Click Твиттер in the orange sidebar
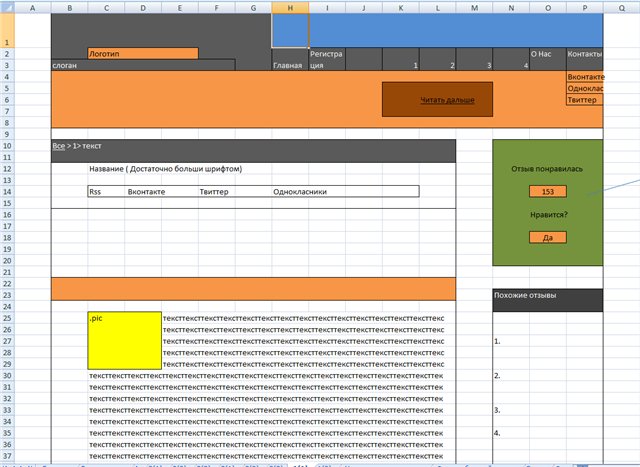640x467 pixels. coord(584,100)
